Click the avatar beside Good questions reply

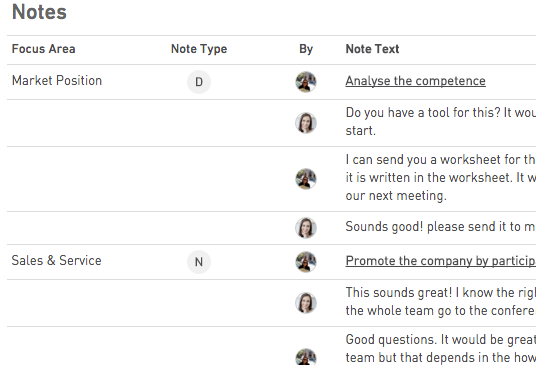(306, 356)
